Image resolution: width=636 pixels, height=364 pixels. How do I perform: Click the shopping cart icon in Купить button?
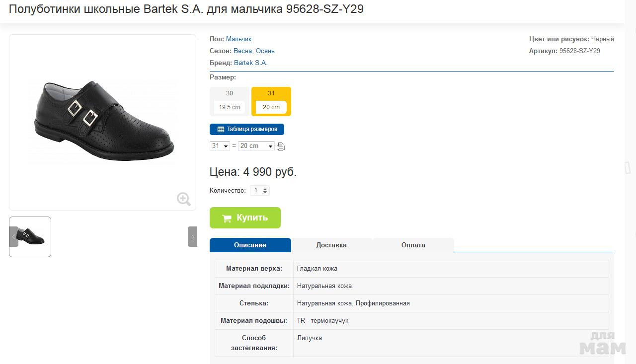coord(227,218)
